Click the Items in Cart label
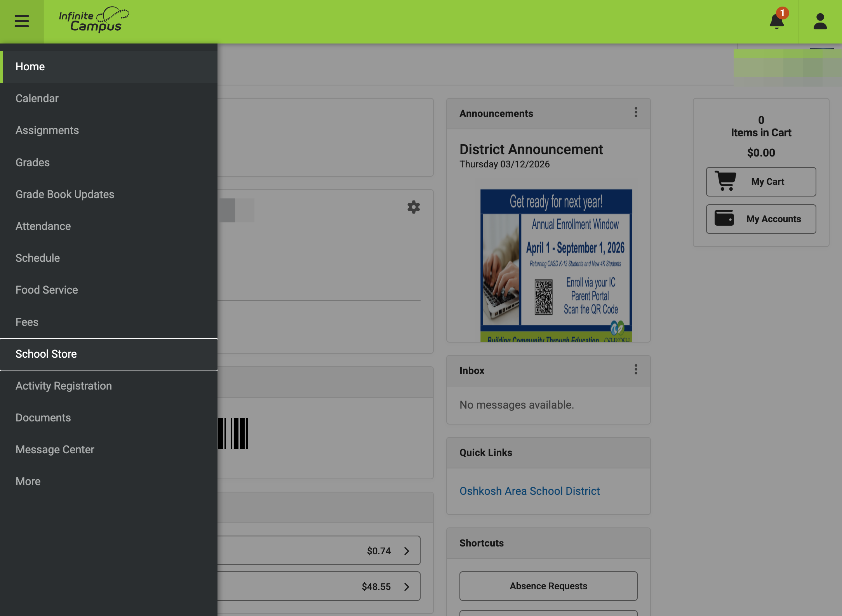 [x=761, y=133]
